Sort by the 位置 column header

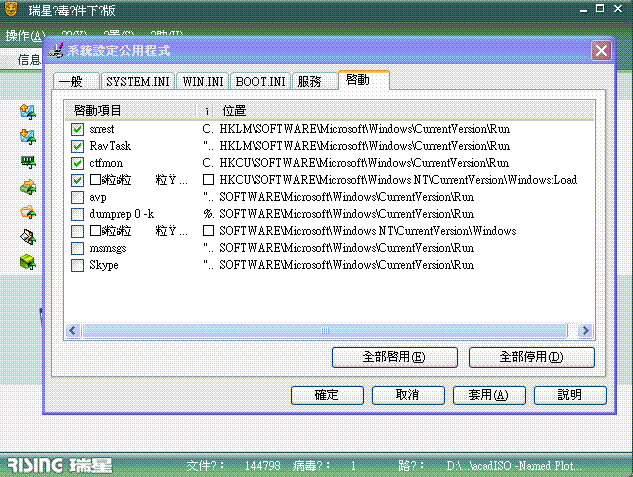pyautogui.click(x=405, y=111)
